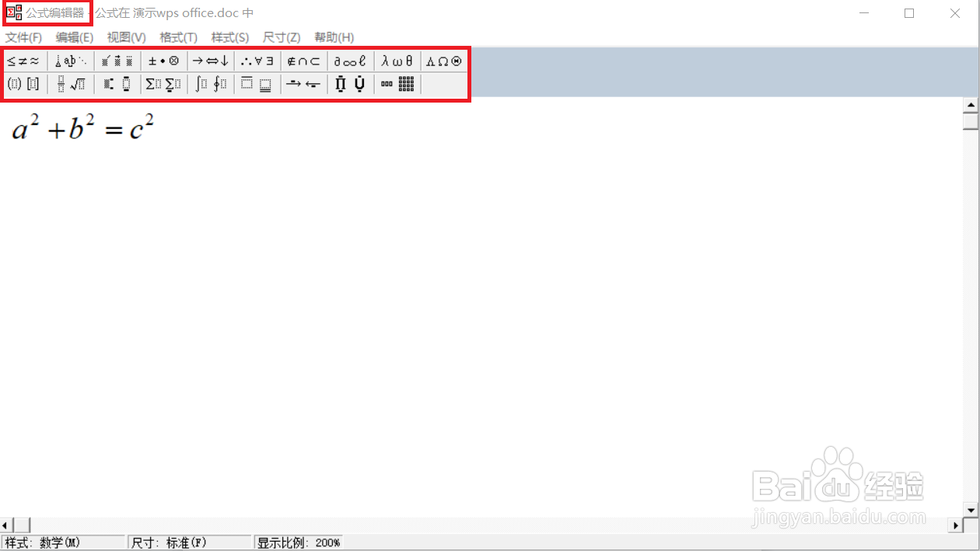
Task: Minimize the Equation Editor window
Action: 864,13
